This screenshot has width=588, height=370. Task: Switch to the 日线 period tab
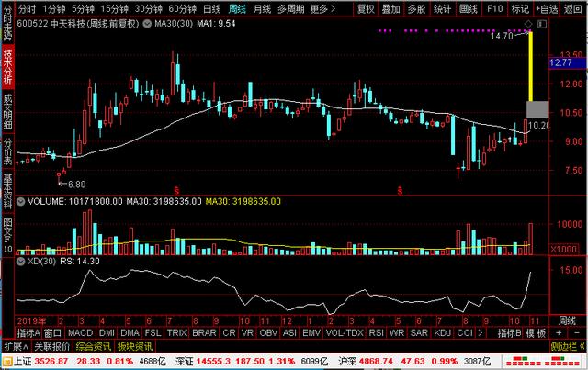click(211, 8)
